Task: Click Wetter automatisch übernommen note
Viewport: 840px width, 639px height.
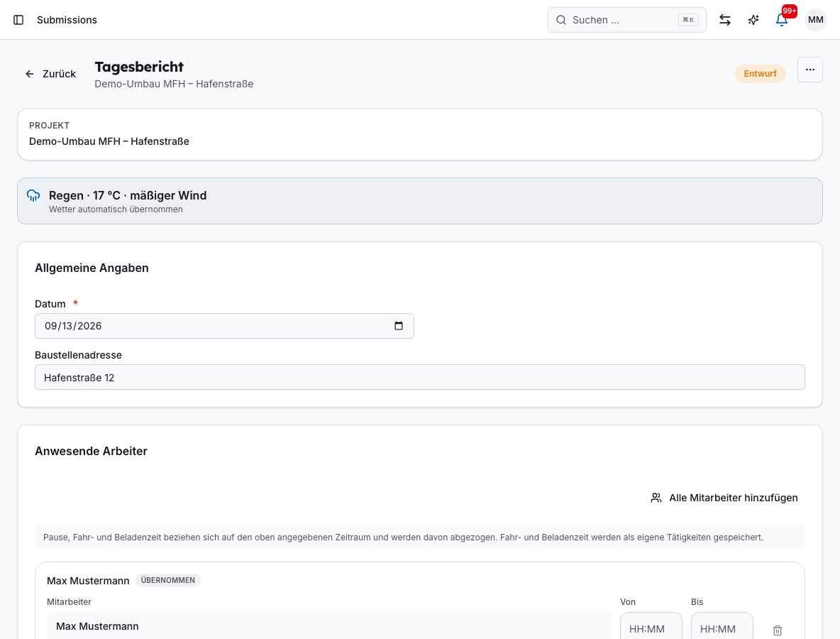Action: (x=116, y=209)
